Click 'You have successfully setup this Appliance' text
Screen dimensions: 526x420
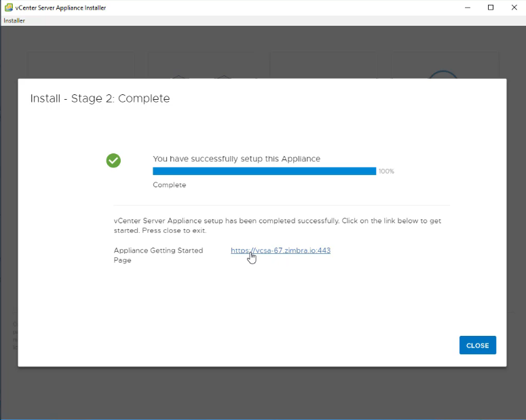[x=236, y=159]
